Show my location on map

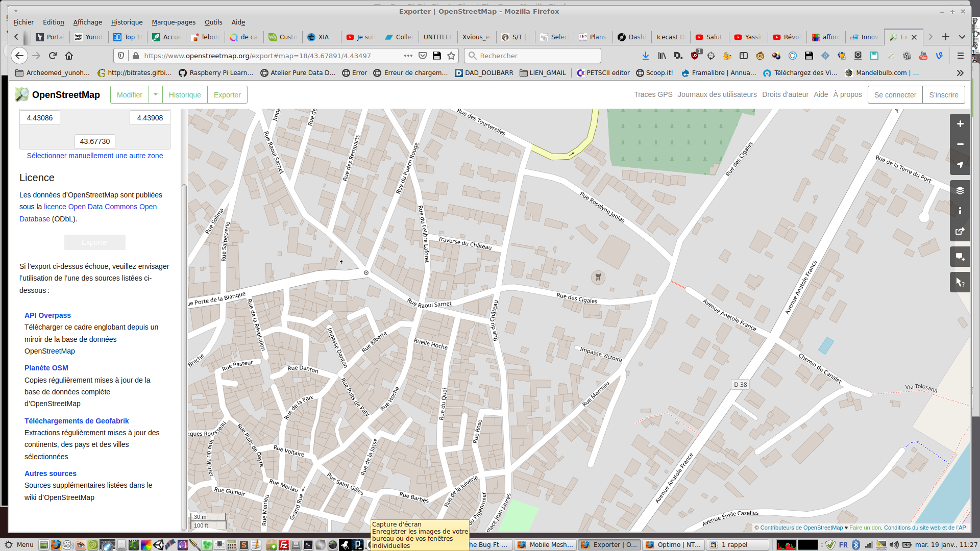click(960, 165)
